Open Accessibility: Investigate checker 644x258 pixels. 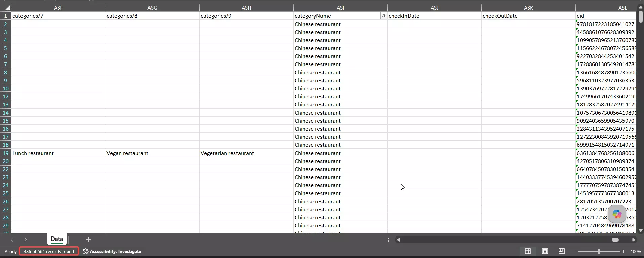pos(112,251)
